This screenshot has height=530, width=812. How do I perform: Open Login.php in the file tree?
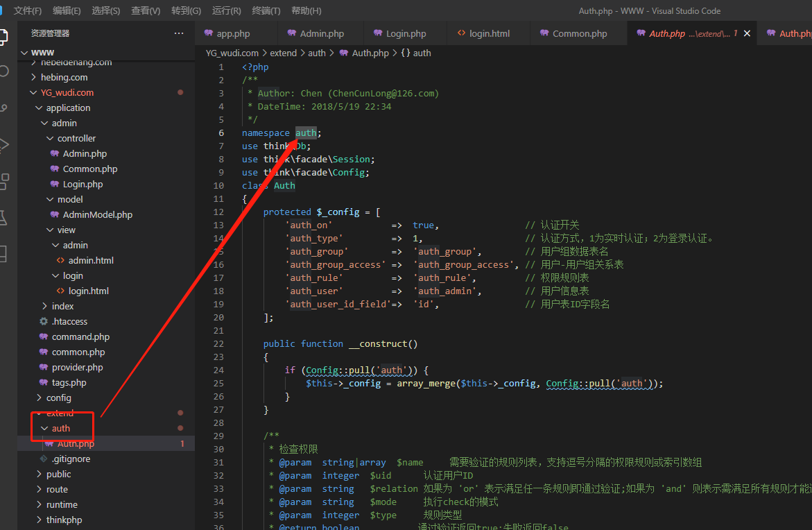[x=83, y=184]
